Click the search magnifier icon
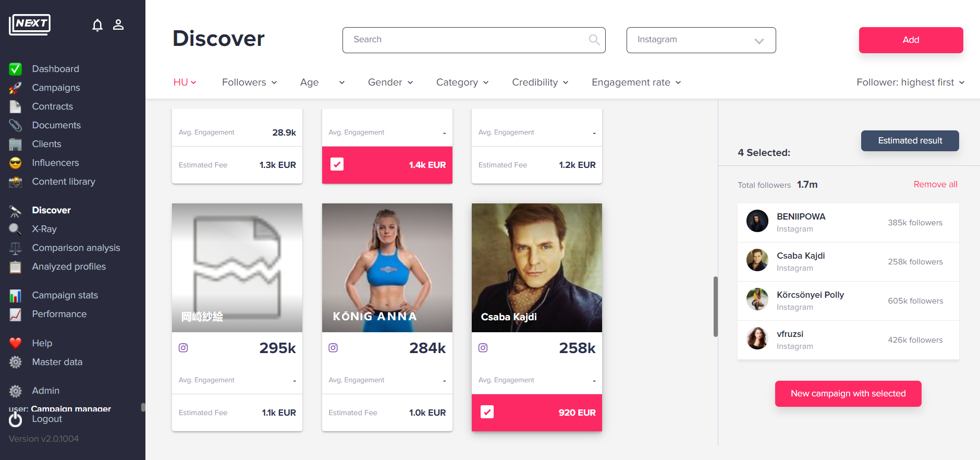The image size is (980, 460). pos(594,40)
